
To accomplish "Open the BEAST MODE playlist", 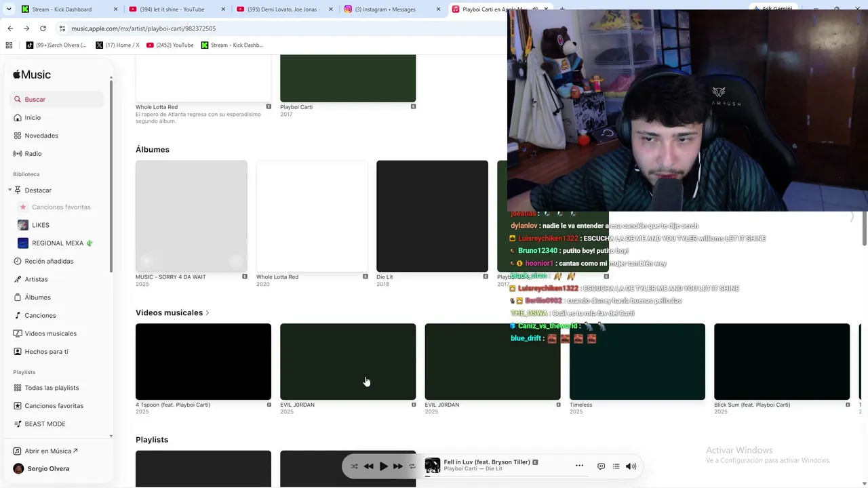I will [45, 424].
